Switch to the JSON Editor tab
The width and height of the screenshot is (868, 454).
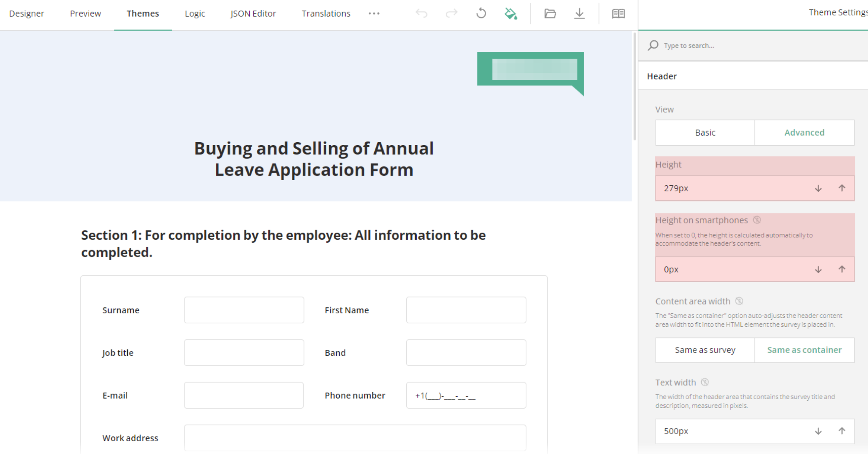[253, 14]
